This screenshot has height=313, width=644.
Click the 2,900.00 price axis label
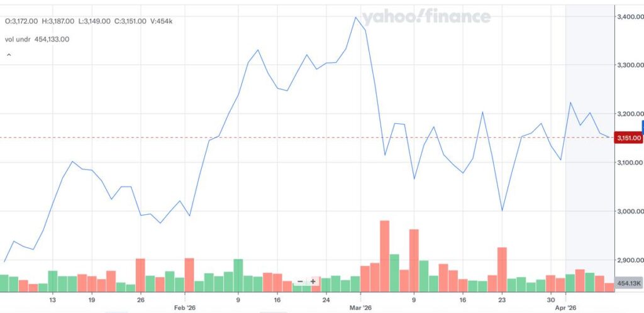click(629, 260)
